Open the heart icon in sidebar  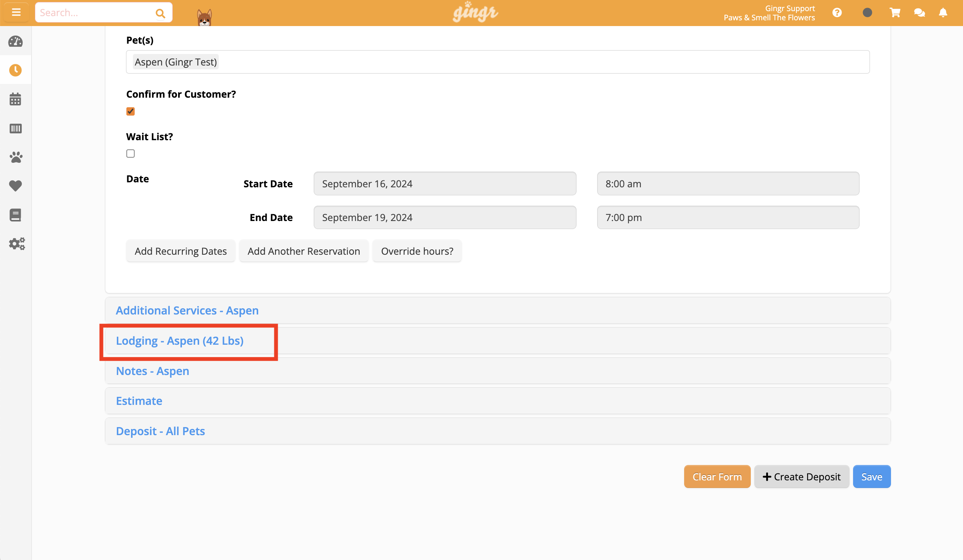[16, 186]
